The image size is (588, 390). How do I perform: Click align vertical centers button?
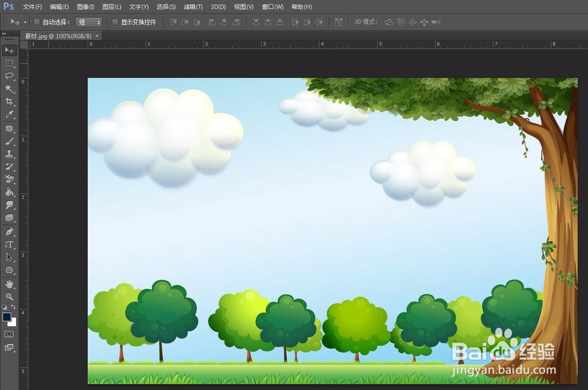pos(185,22)
